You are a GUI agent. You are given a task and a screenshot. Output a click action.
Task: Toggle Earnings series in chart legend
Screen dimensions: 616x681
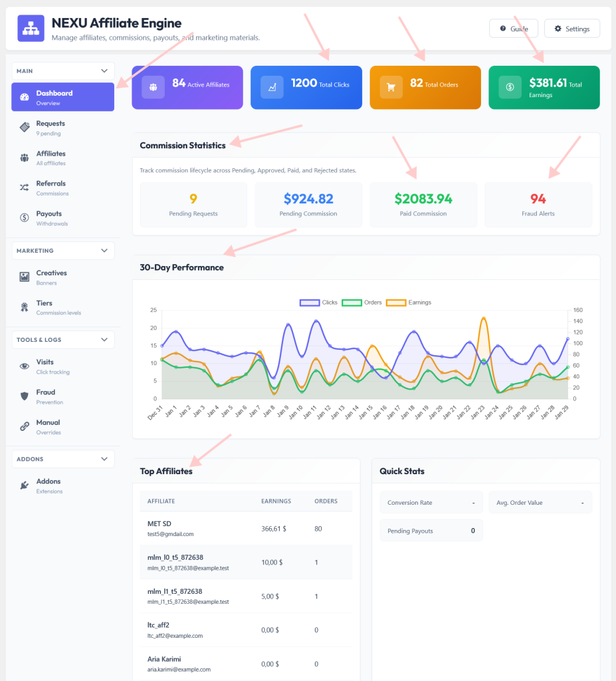[409, 303]
